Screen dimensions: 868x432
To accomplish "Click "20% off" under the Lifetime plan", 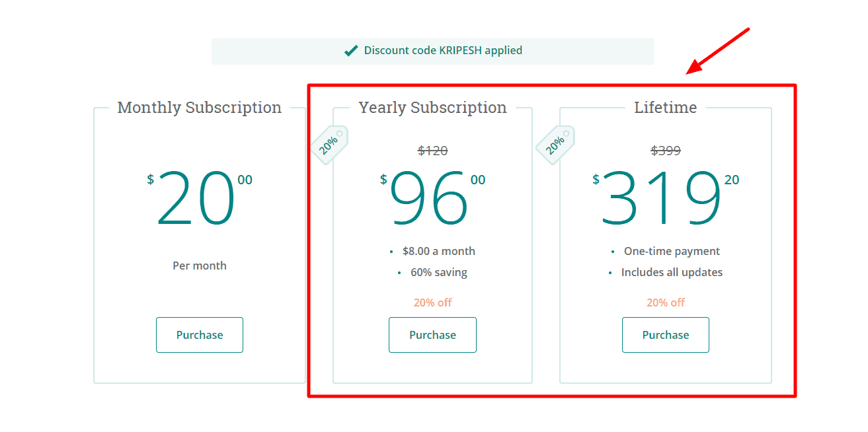I will (666, 303).
